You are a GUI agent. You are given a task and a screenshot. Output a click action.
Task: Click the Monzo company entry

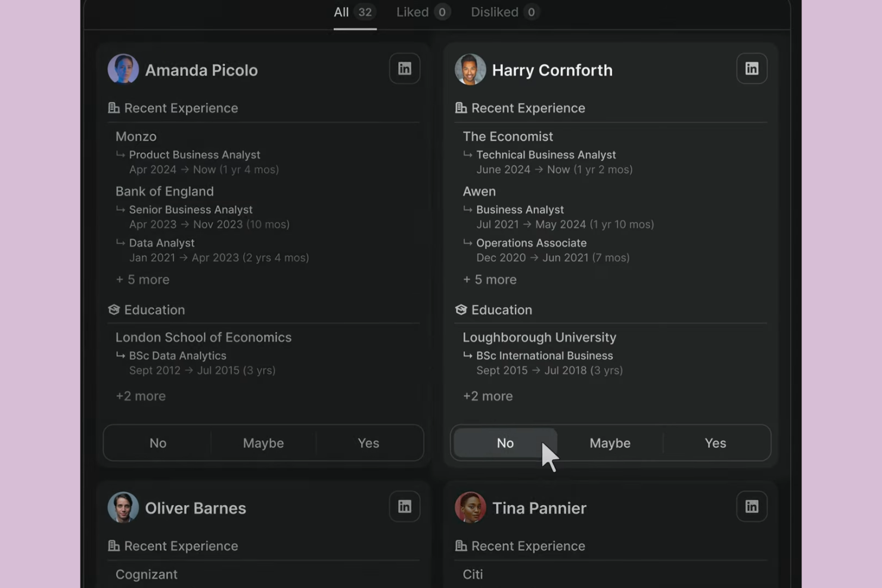[x=136, y=136]
